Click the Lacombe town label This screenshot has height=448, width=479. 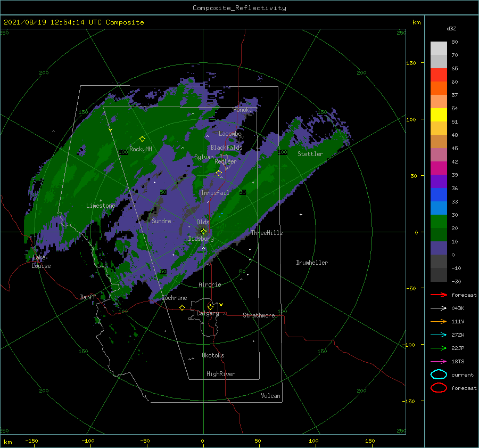click(230, 134)
